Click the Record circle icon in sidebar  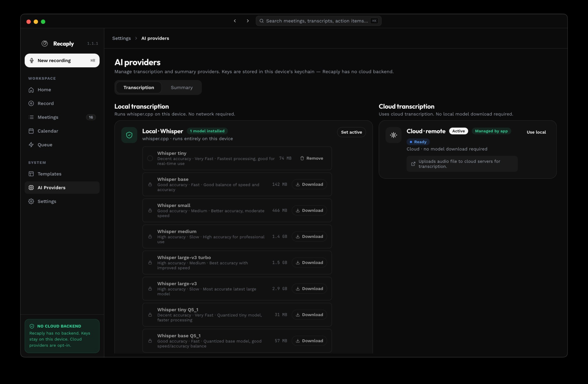pyautogui.click(x=31, y=103)
